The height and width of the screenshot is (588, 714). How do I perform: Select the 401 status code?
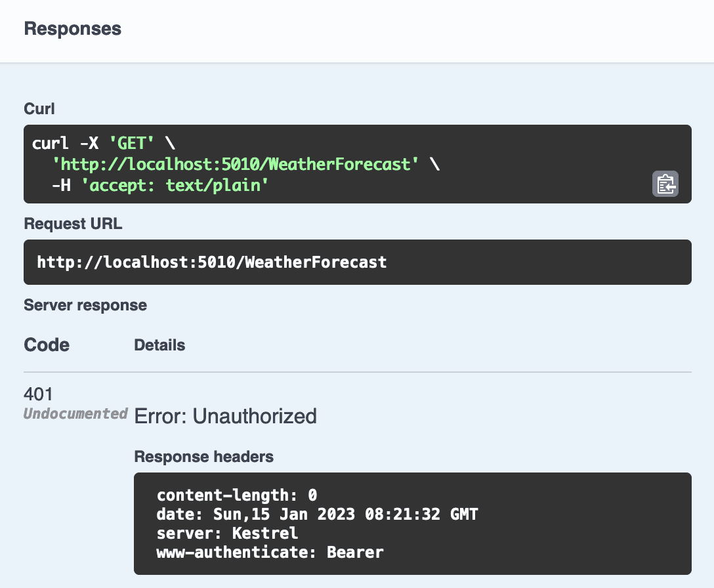coord(38,394)
